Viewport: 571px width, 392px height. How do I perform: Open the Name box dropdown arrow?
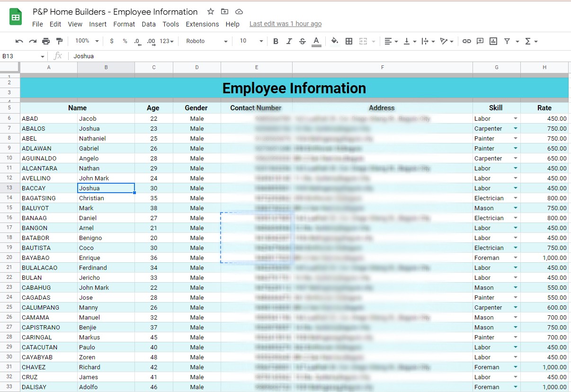pos(43,56)
